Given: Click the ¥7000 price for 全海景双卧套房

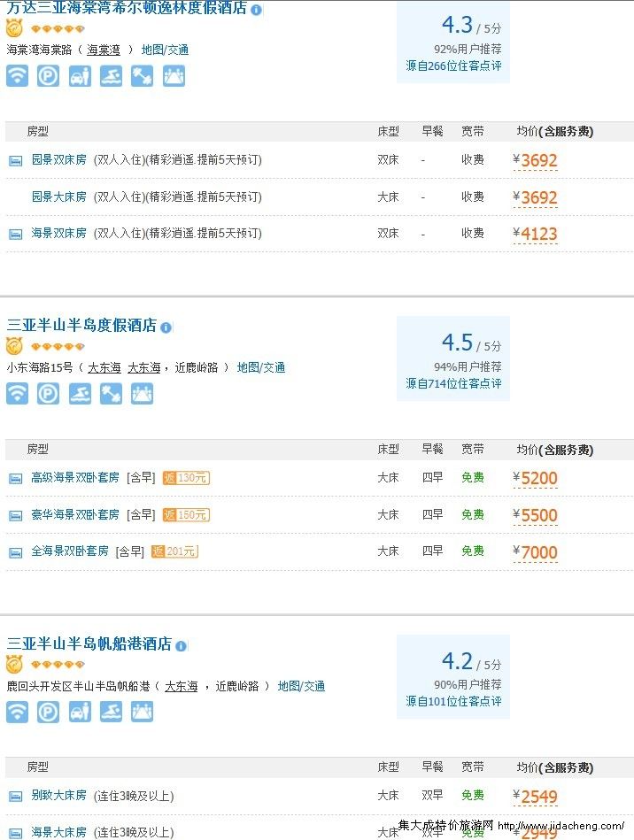Looking at the screenshot, I should point(538,552).
